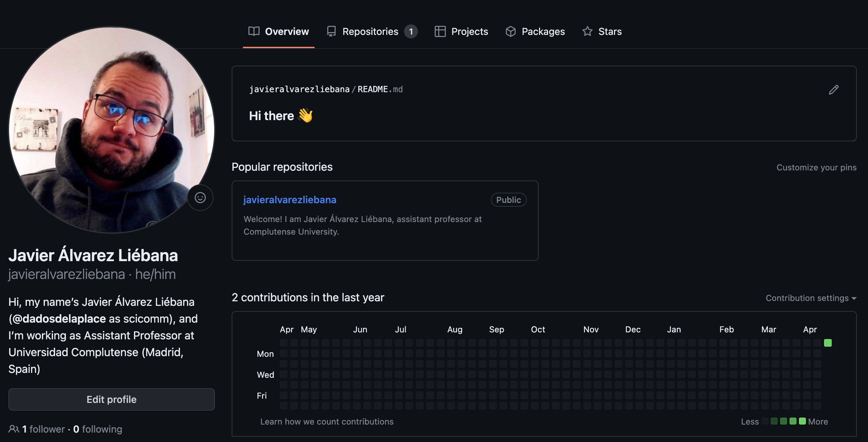Click the Overview book icon
Image resolution: width=868 pixels, height=442 pixels.
(x=254, y=31)
